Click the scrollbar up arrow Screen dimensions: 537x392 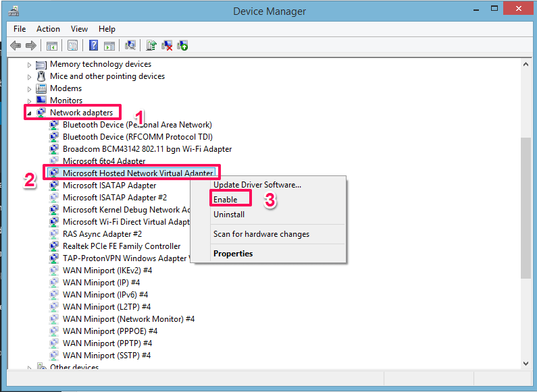(526, 64)
